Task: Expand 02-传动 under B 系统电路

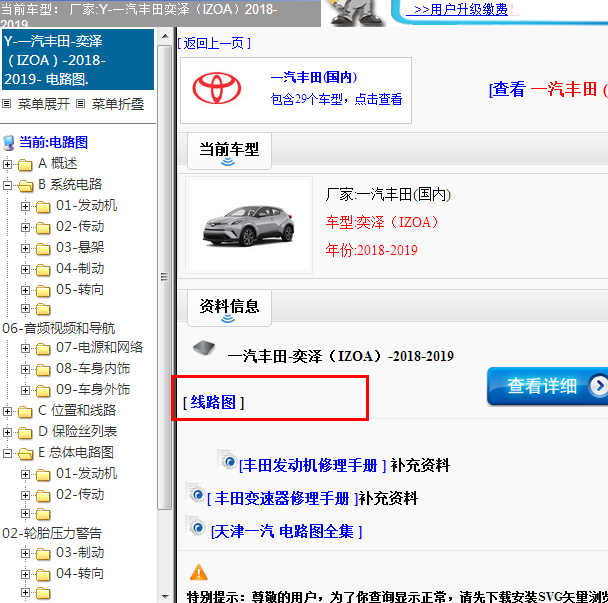Action: point(25,227)
